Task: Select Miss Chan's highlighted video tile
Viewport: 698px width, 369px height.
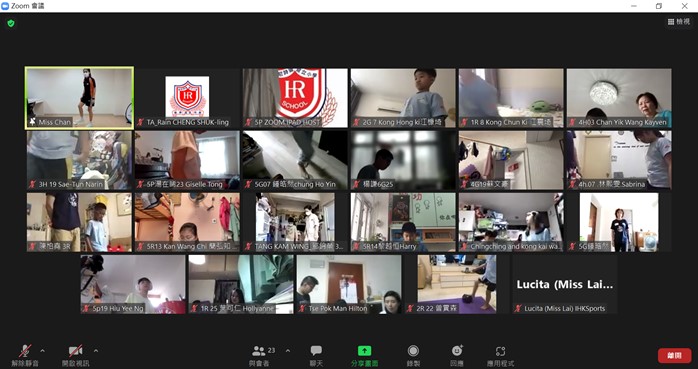Action: [79, 98]
